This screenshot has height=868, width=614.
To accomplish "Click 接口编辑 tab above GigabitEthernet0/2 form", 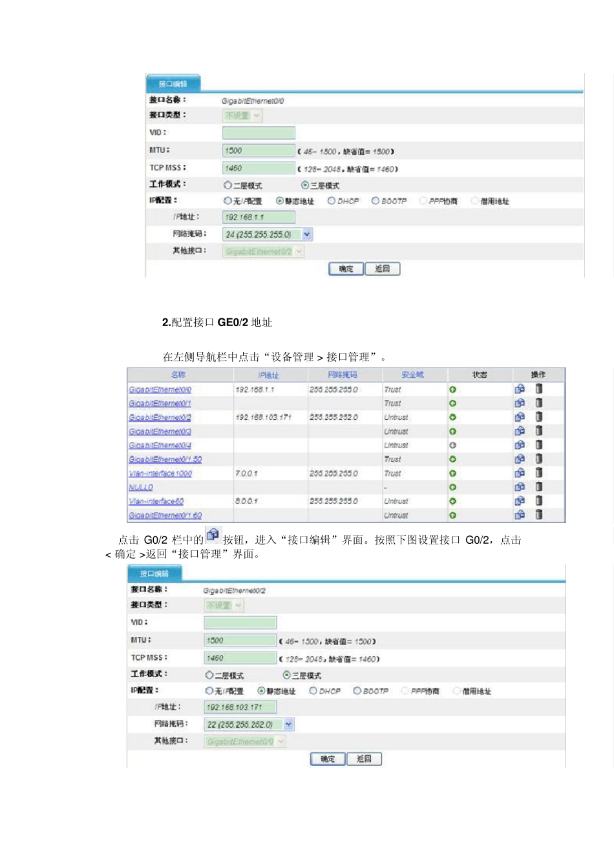I will (154, 573).
